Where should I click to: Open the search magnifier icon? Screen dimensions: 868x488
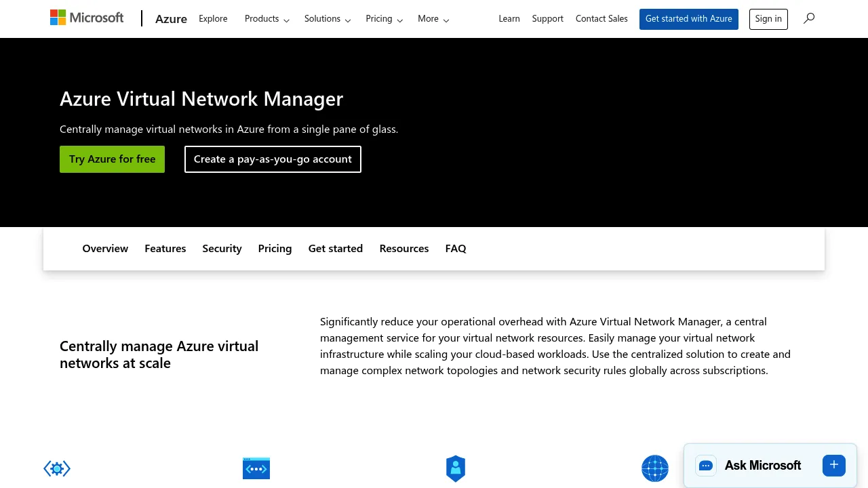[x=809, y=18]
